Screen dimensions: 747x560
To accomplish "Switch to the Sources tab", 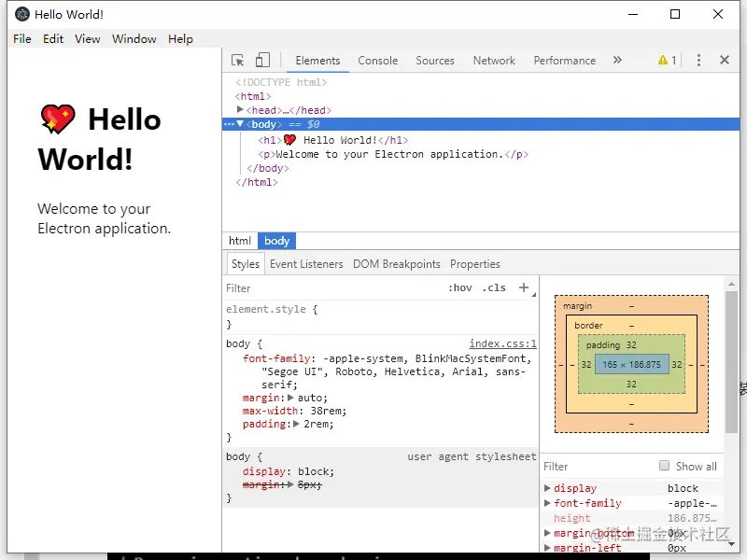I will tap(435, 61).
